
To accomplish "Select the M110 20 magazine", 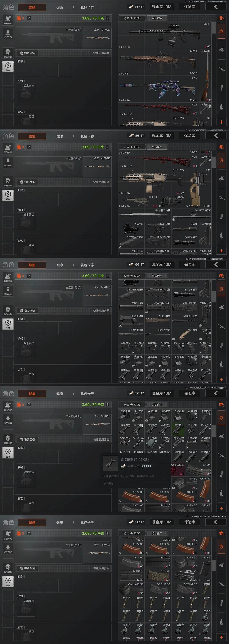I will point(131,576).
